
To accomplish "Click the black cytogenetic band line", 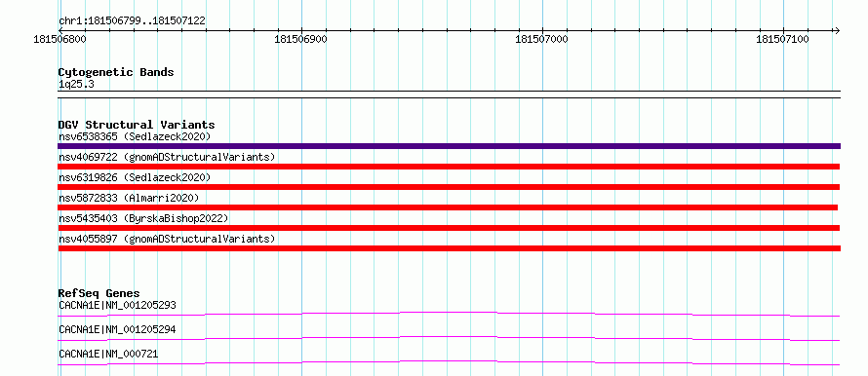I will [449, 94].
